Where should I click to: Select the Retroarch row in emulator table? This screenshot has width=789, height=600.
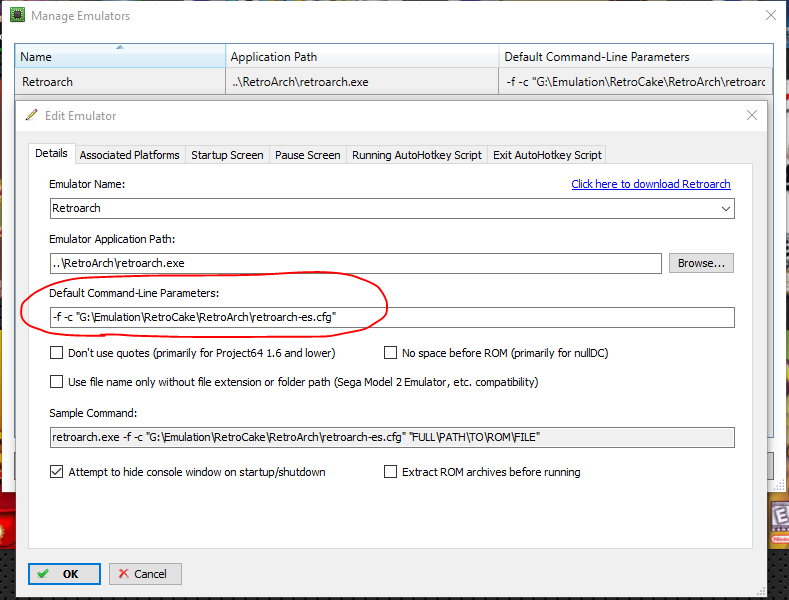point(394,82)
